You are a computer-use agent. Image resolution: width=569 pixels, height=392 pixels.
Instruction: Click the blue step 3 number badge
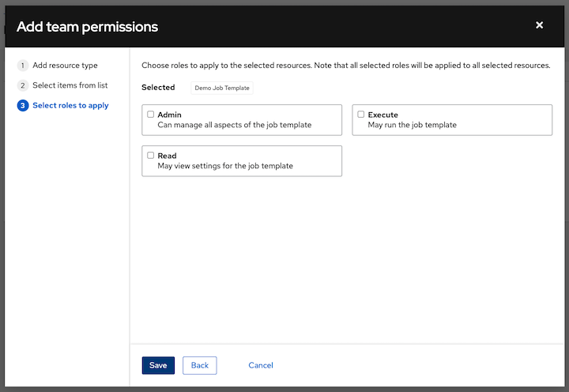[23, 105]
